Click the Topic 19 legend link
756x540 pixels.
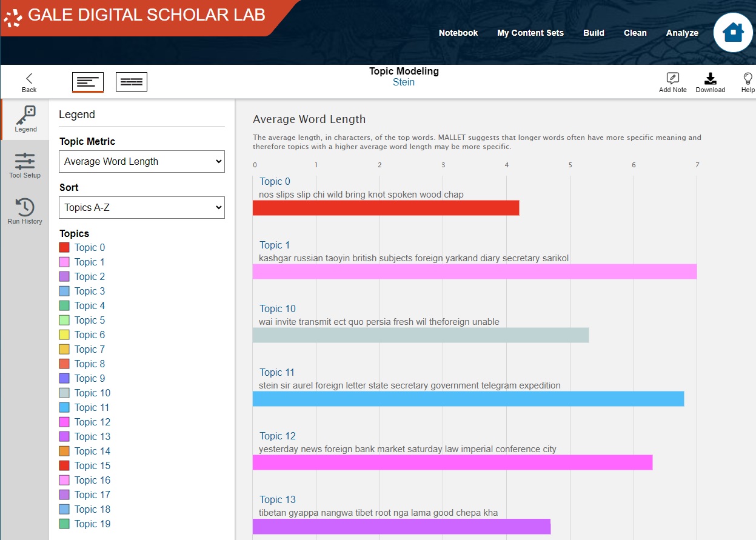pyautogui.click(x=93, y=524)
